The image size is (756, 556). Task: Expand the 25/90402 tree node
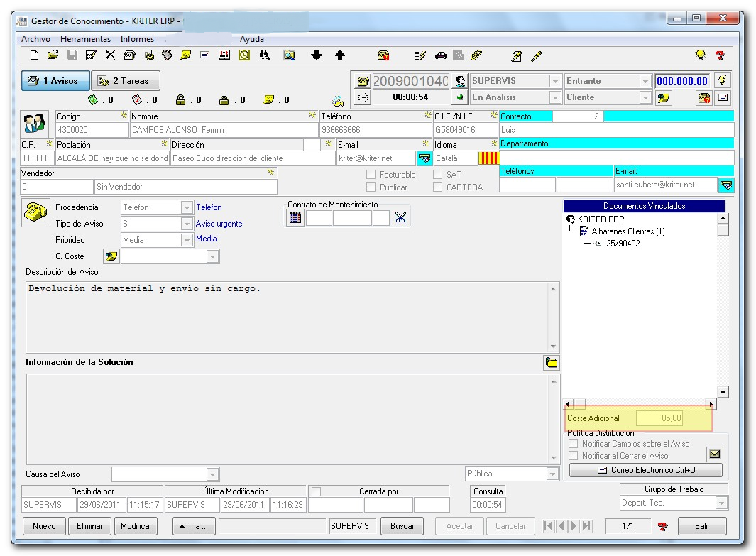[x=598, y=244]
